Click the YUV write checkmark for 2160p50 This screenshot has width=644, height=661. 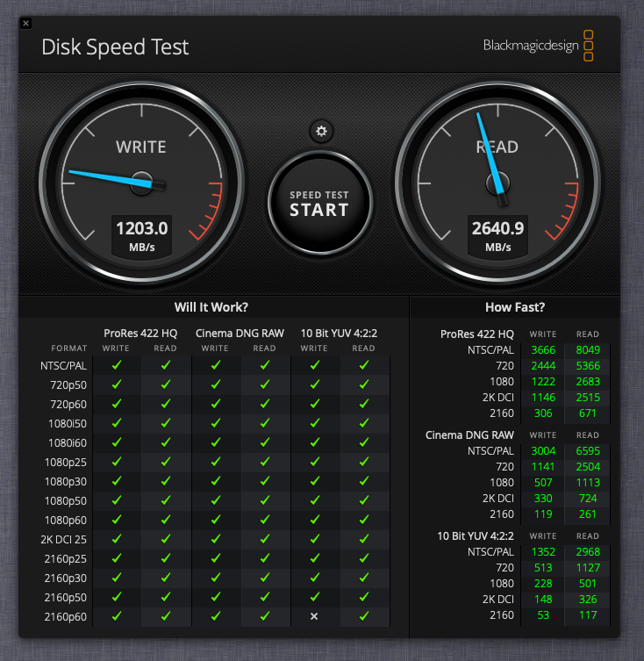(315, 597)
